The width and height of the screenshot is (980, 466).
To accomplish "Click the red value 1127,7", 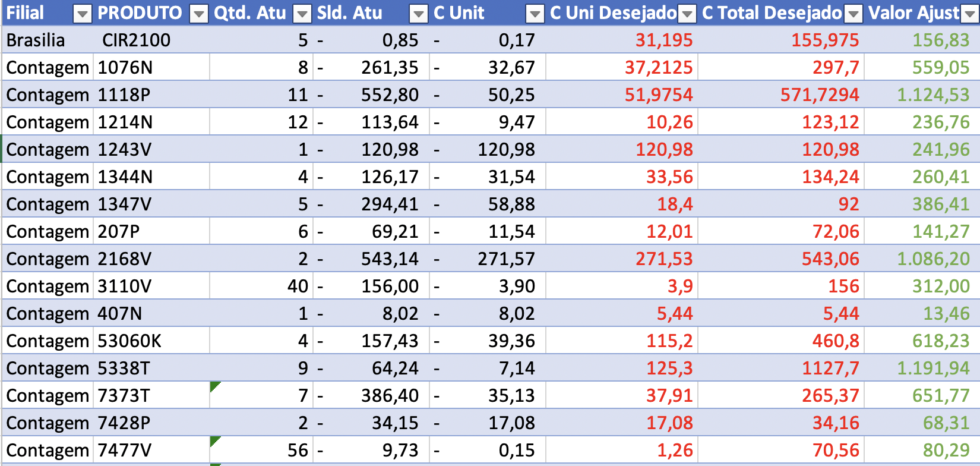I will point(830,368).
